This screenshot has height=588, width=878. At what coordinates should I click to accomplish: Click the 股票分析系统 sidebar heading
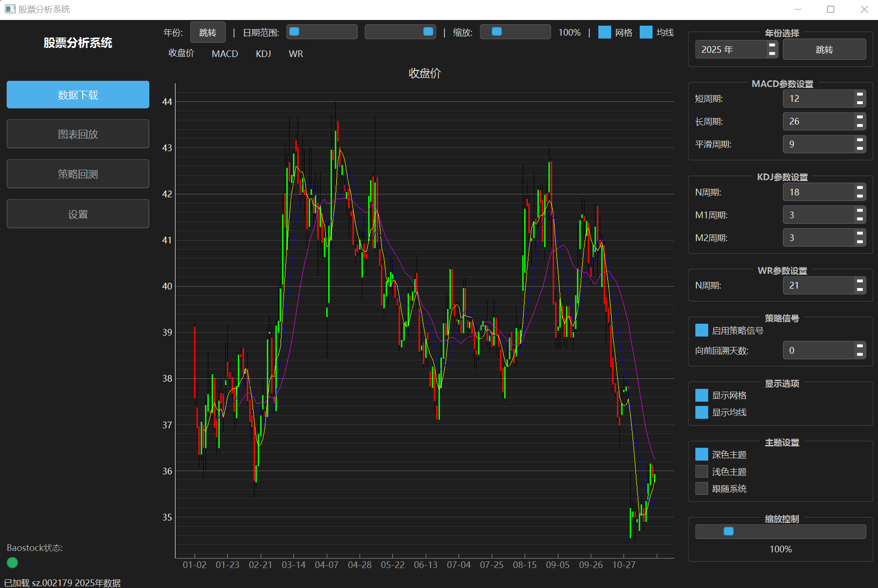coord(78,43)
